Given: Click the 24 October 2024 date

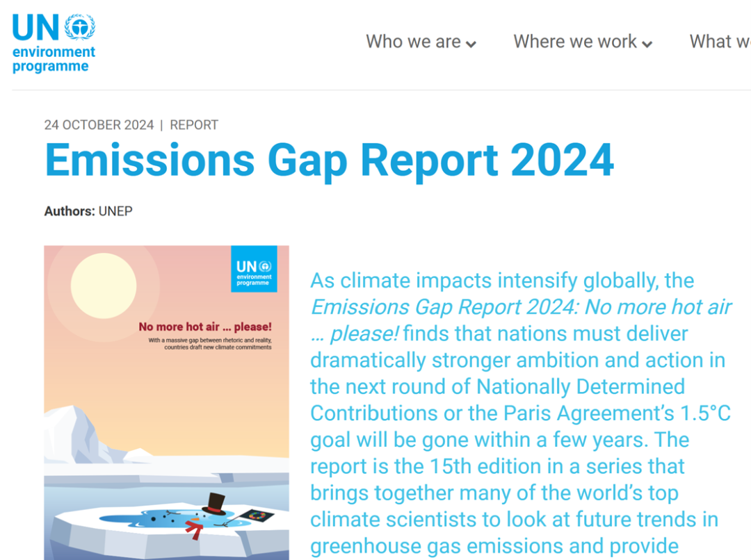Looking at the screenshot, I should pyautogui.click(x=99, y=125).
